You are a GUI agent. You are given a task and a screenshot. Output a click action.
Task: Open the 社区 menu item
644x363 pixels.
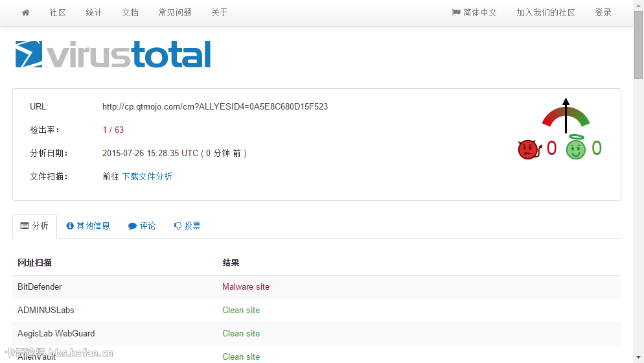[58, 13]
